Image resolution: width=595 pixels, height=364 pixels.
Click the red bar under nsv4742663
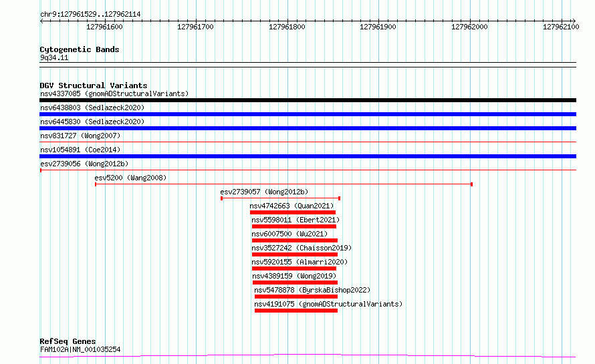293,212
